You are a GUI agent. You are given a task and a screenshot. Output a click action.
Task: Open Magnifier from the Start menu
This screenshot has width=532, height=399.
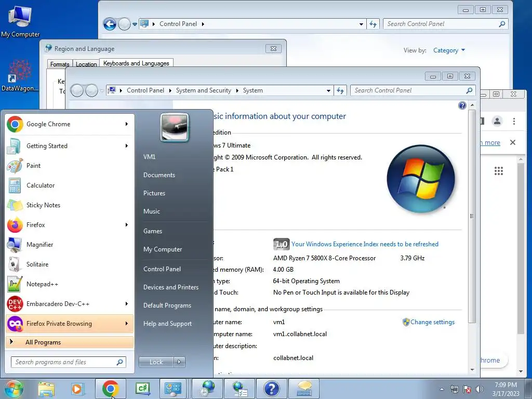70,245
